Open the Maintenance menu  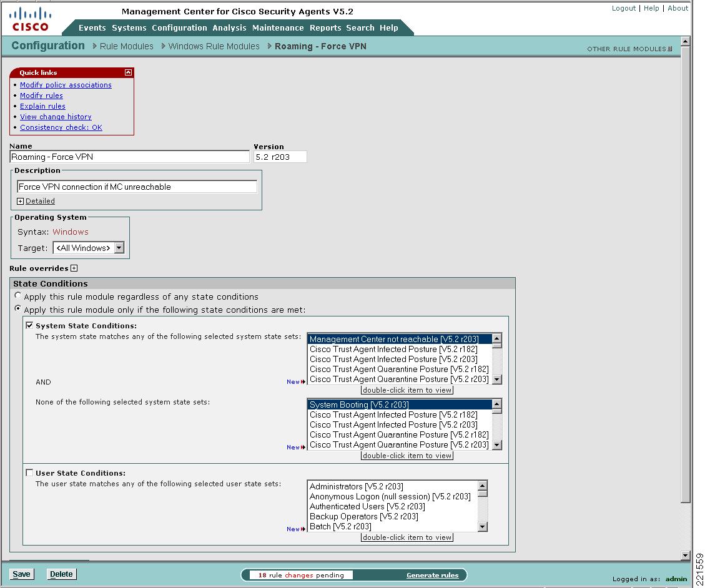[278, 28]
